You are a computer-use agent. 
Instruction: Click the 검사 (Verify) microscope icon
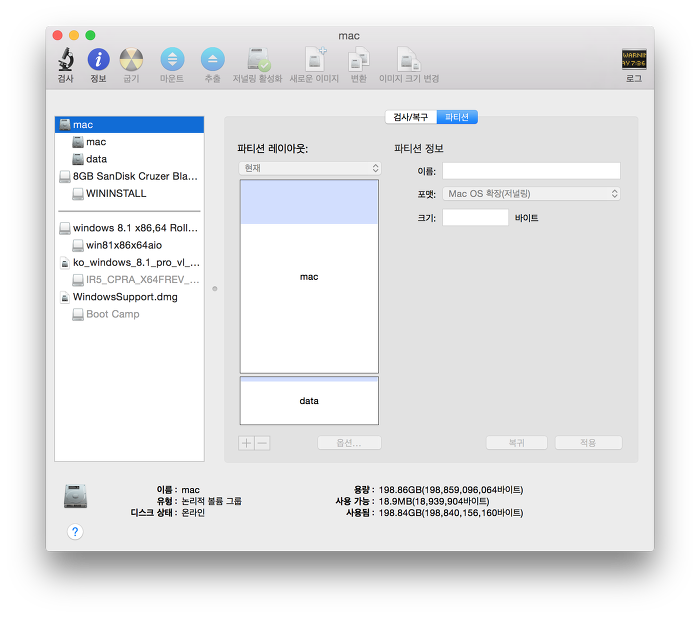click(66, 59)
